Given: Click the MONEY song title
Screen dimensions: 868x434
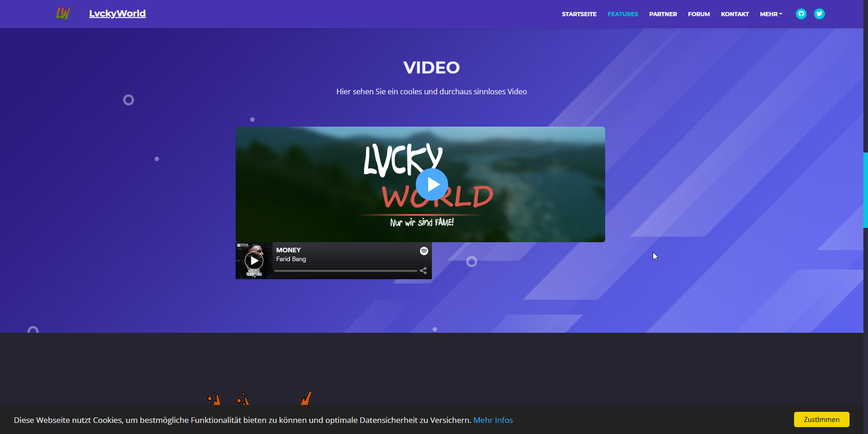Looking at the screenshot, I should (x=288, y=250).
